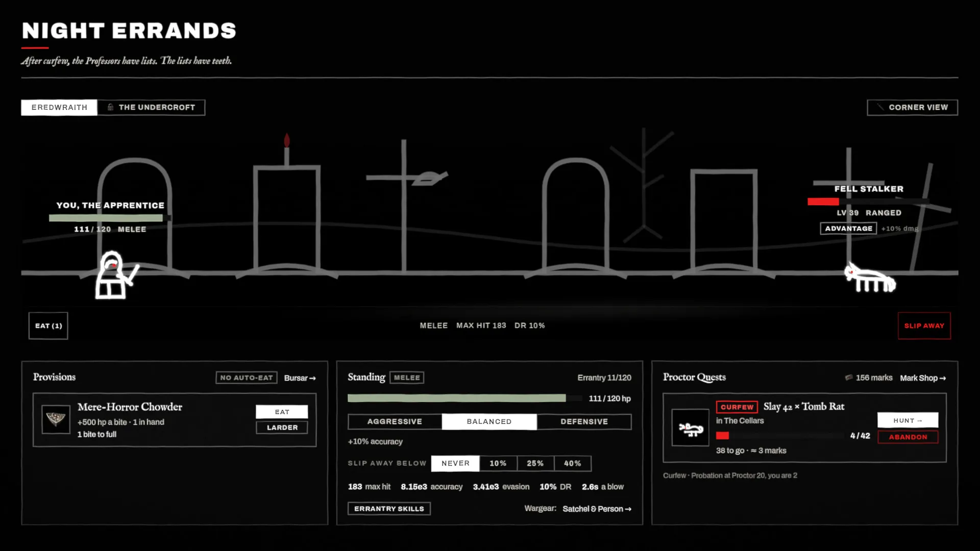Open the Larder
This screenshot has width=980, height=551.
(x=282, y=428)
